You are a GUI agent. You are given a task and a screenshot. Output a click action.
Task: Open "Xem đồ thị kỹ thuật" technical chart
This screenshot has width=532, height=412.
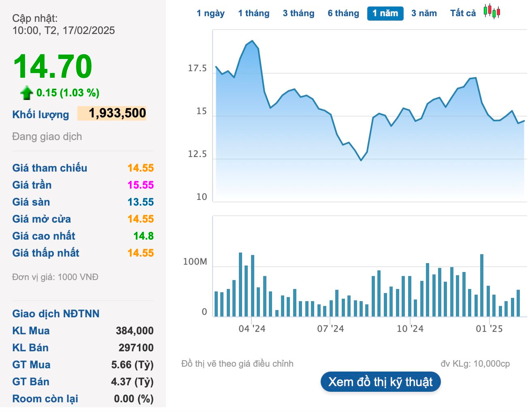tap(381, 381)
